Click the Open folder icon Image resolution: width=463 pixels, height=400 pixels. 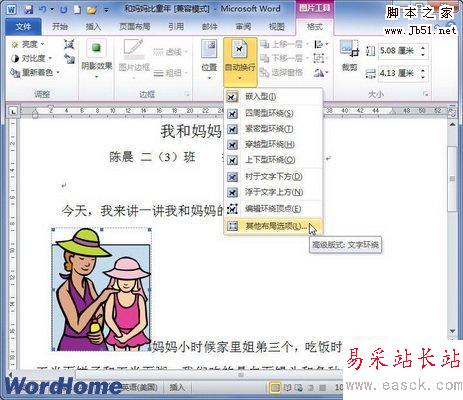pos(92,10)
